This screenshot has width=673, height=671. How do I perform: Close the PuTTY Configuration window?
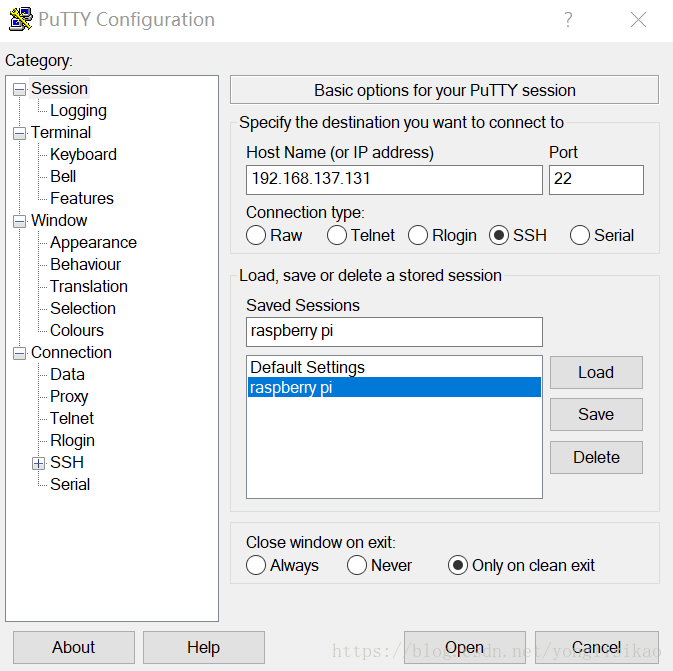click(638, 20)
